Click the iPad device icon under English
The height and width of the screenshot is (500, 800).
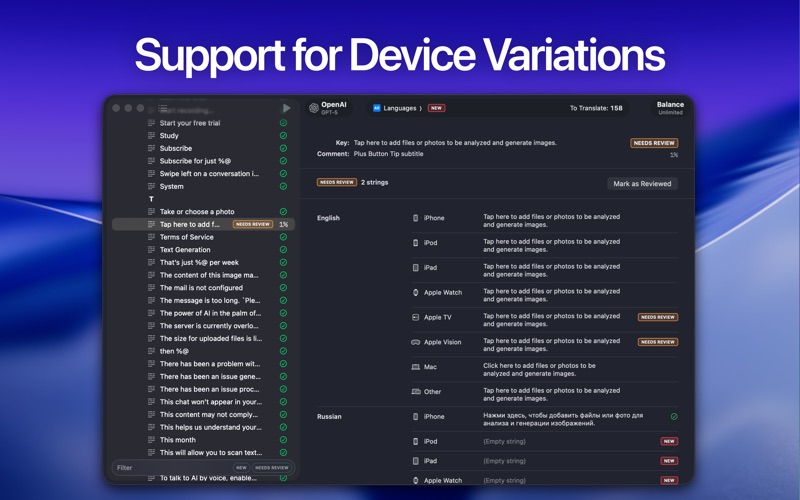tap(415, 268)
